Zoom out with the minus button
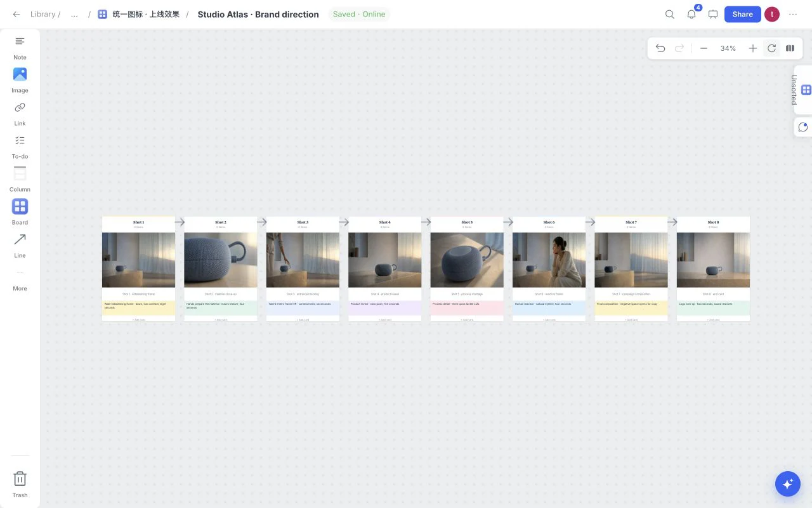Screen dimensions: 812x508 pos(704,48)
